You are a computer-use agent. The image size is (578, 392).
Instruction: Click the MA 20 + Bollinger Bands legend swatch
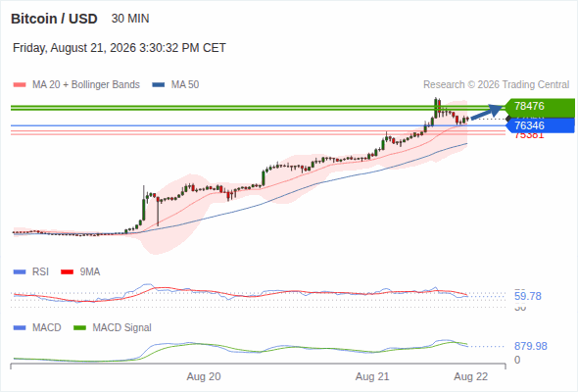pyautogui.click(x=20, y=85)
